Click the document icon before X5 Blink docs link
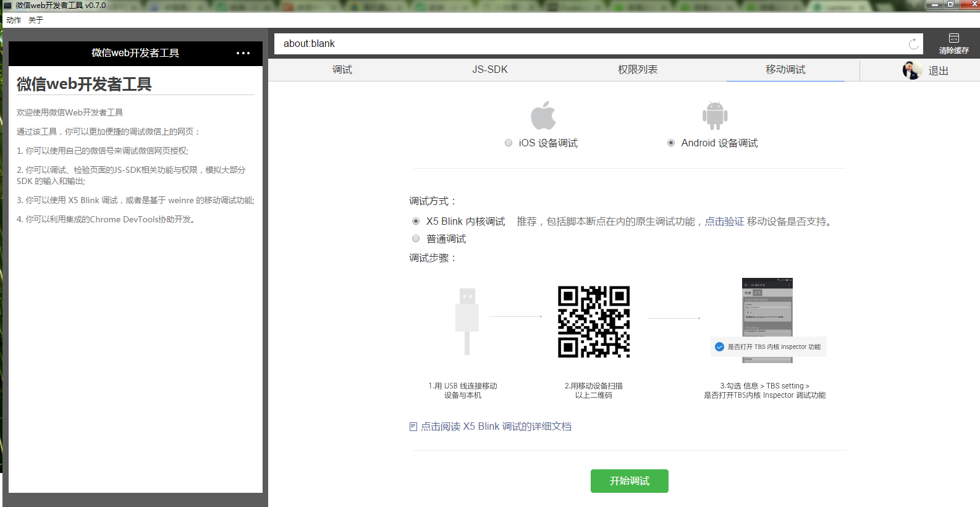The height and width of the screenshot is (507, 980). (x=413, y=427)
